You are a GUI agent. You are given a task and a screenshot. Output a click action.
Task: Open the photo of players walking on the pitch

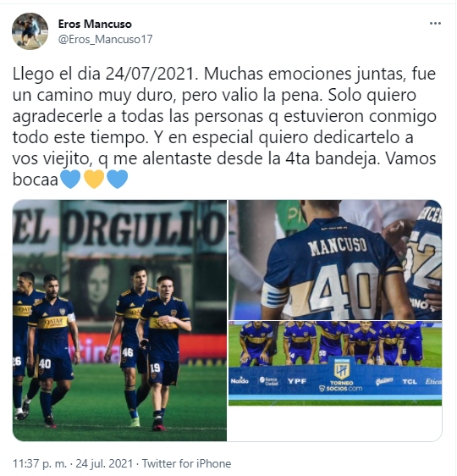tap(119, 320)
